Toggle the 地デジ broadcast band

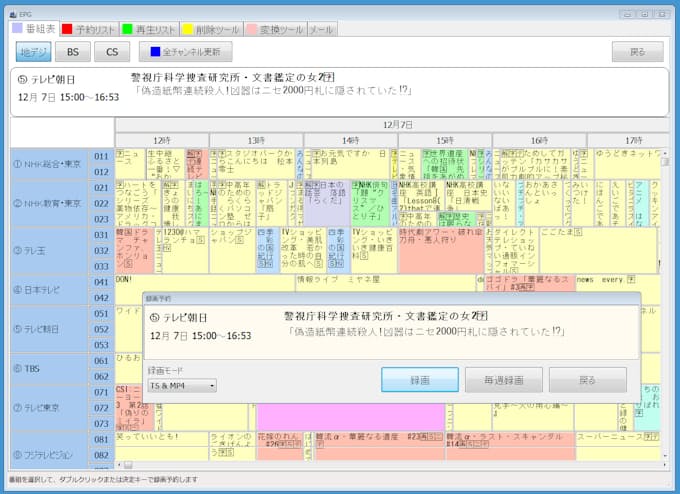coord(34,51)
